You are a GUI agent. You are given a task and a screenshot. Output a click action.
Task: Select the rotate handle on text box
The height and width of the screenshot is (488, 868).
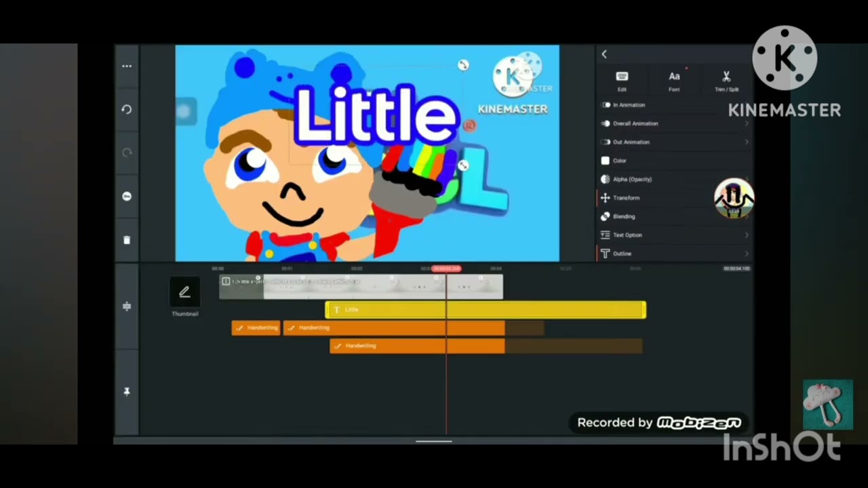pyautogui.click(x=463, y=65)
